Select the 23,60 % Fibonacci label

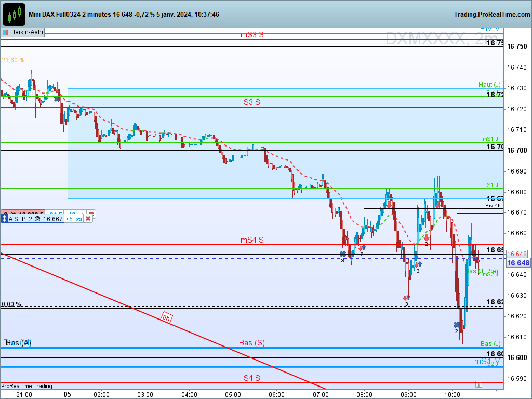click(13, 60)
